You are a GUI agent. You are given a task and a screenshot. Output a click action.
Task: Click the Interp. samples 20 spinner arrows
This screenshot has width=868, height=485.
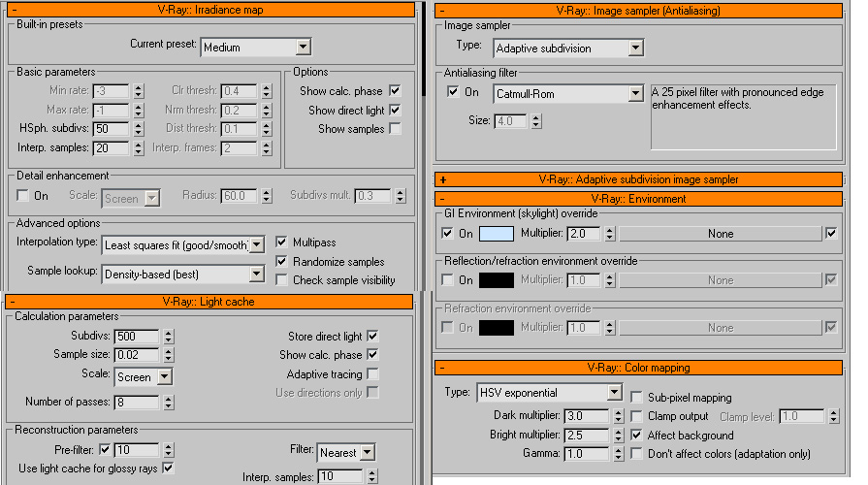pyautogui.click(x=139, y=147)
